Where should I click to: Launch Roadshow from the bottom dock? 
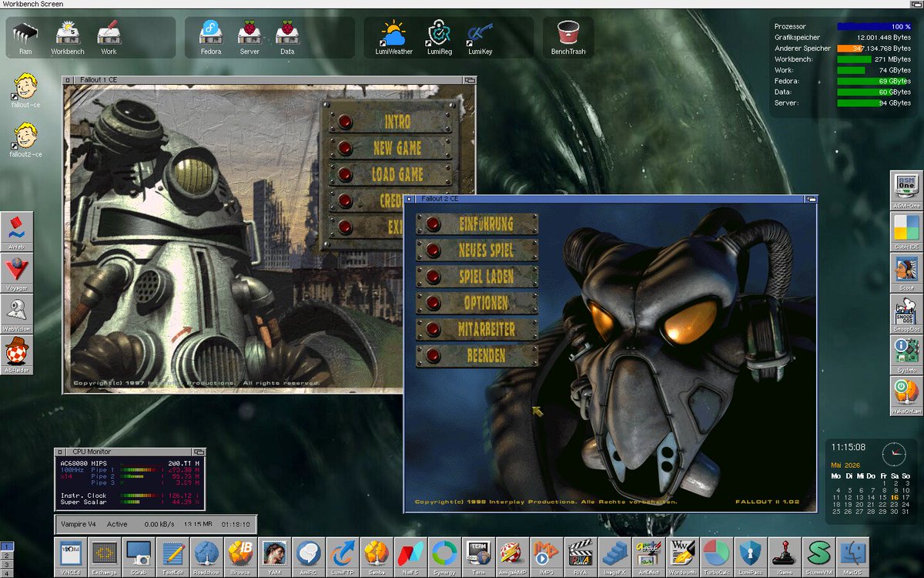[x=206, y=557]
